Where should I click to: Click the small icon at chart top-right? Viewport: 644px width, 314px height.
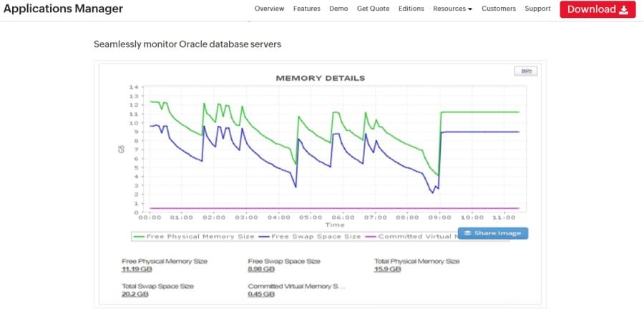[x=526, y=71]
